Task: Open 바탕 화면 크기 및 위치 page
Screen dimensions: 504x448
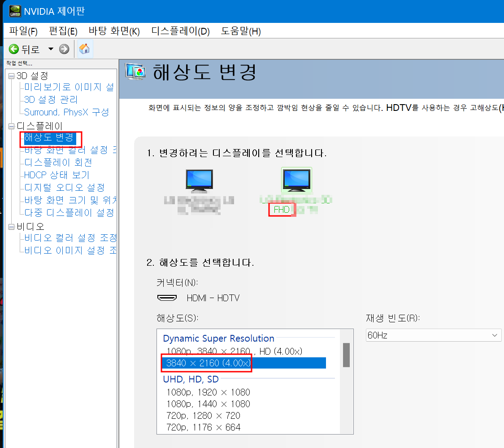Action: 70,200
